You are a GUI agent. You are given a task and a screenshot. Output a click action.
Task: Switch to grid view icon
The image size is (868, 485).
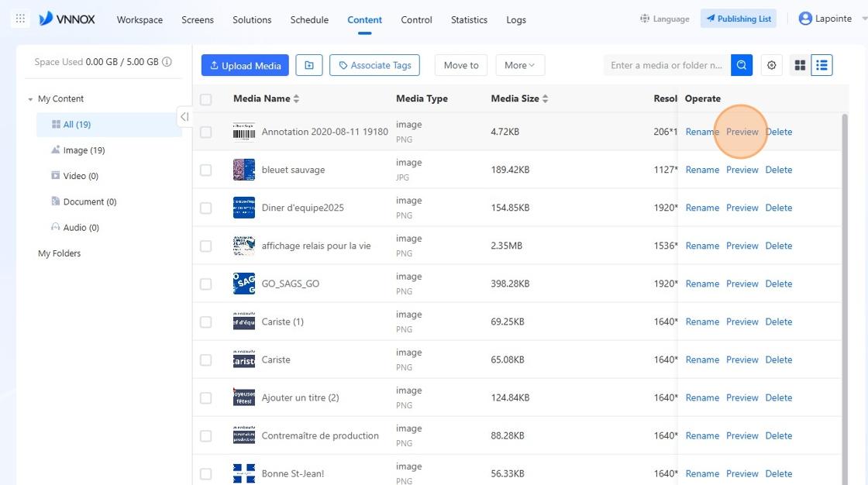[800, 65]
